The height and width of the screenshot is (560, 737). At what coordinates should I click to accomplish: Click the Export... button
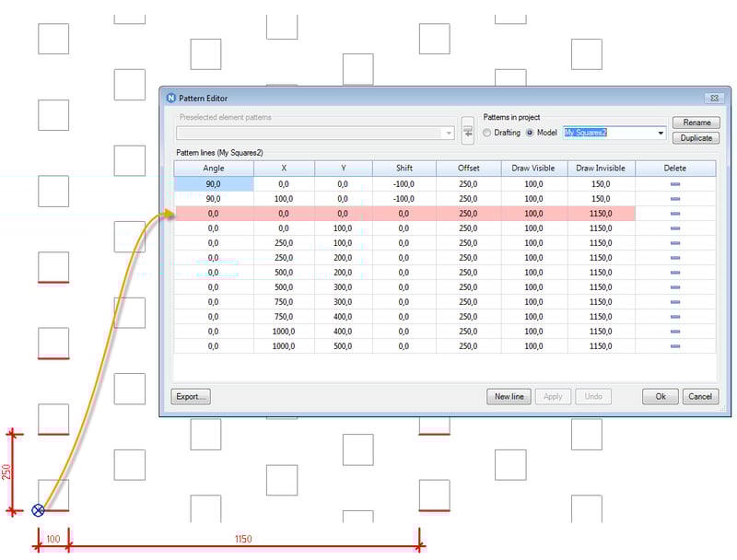pos(191,396)
